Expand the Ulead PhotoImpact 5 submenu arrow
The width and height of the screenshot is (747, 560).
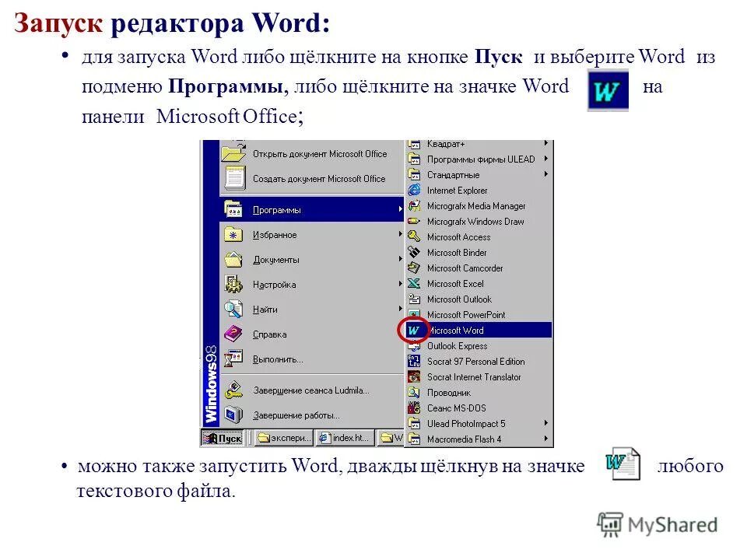(x=546, y=423)
